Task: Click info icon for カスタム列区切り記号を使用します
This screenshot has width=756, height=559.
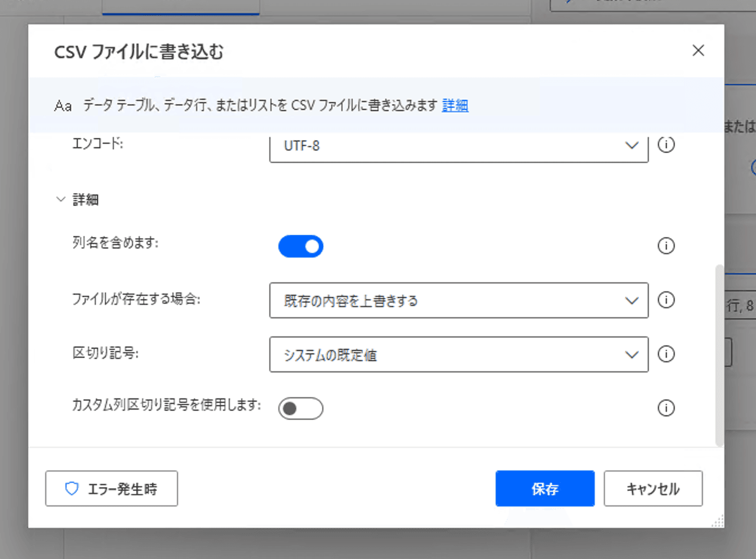Action: coord(666,408)
